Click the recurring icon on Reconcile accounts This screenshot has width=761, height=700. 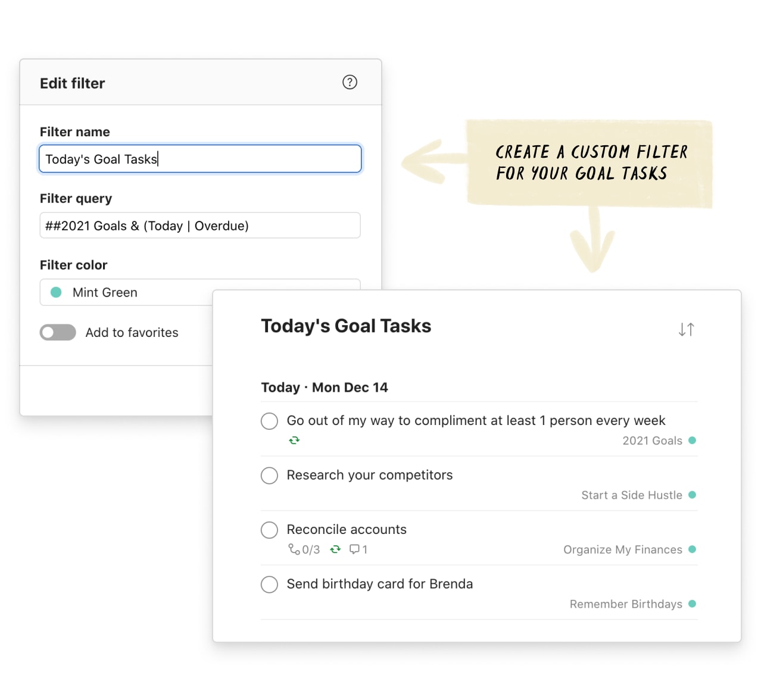335,549
